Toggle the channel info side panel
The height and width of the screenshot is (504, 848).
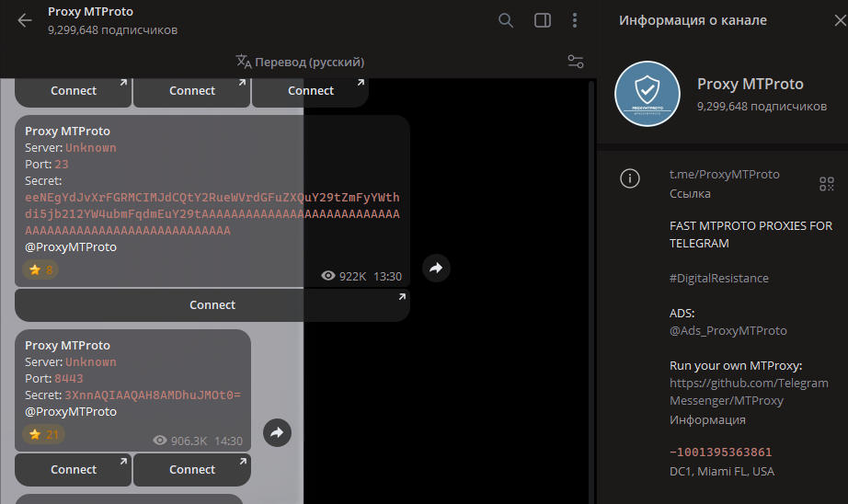coord(542,20)
